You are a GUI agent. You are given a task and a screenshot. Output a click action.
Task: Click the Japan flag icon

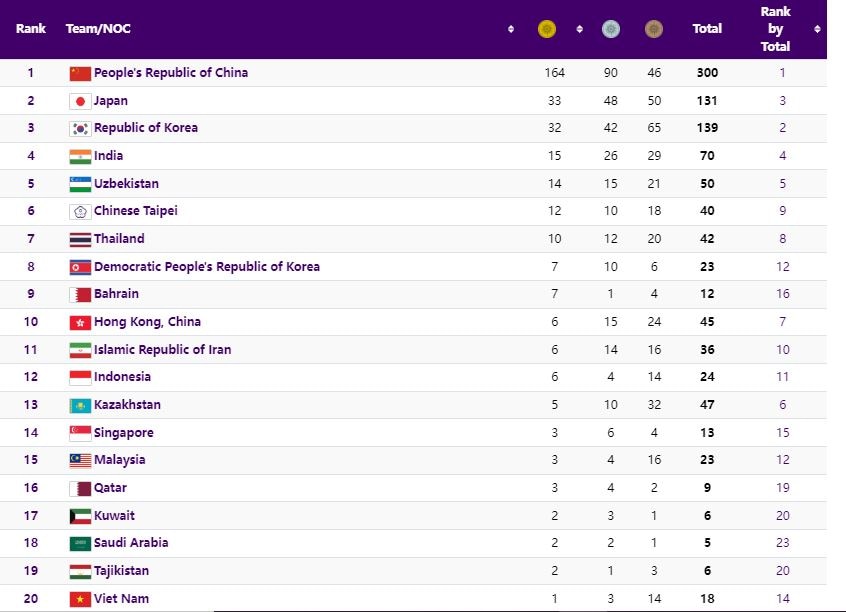pyautogui.click(x=80, y=100)
